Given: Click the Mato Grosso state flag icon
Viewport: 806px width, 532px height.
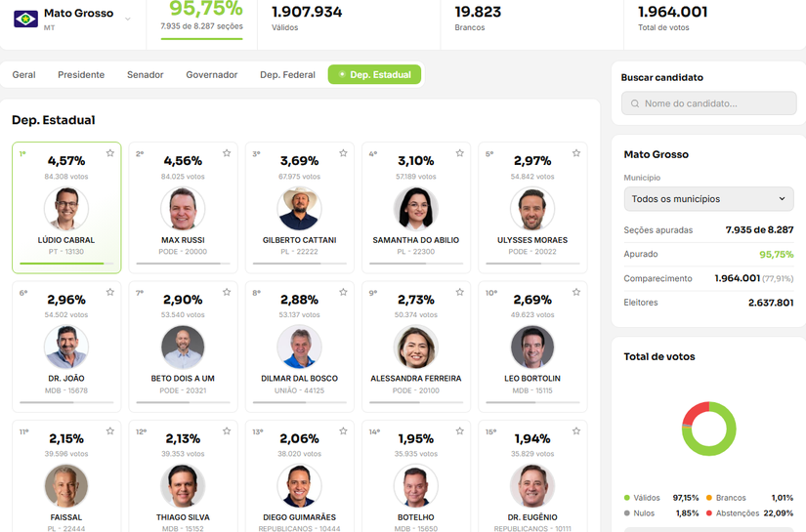Looking at the screenshot, I should pos(25,19).
